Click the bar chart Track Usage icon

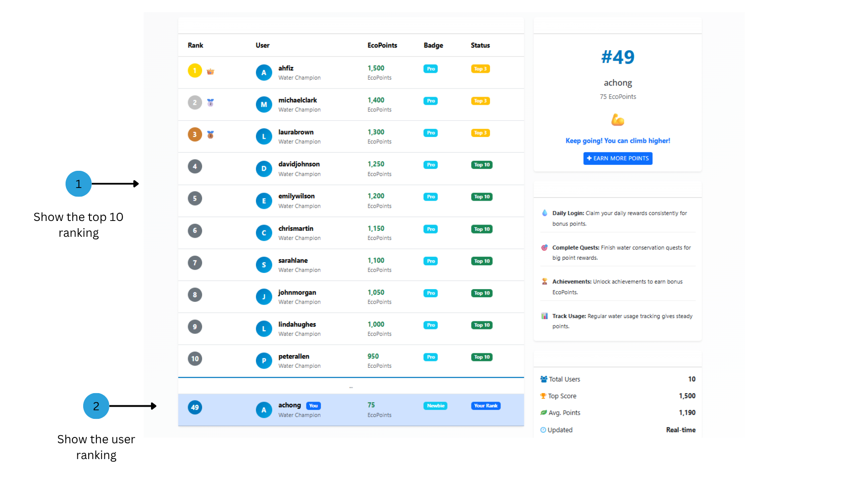(545, 316)
